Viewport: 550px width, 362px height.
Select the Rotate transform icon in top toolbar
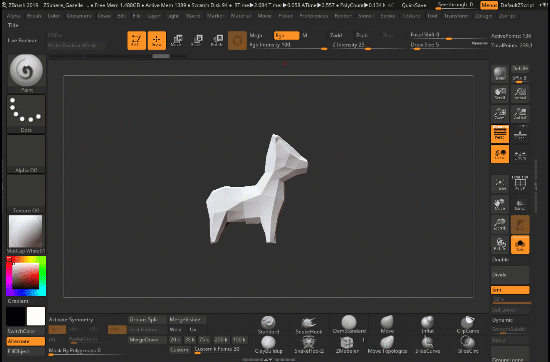click(x=217, y=40)
